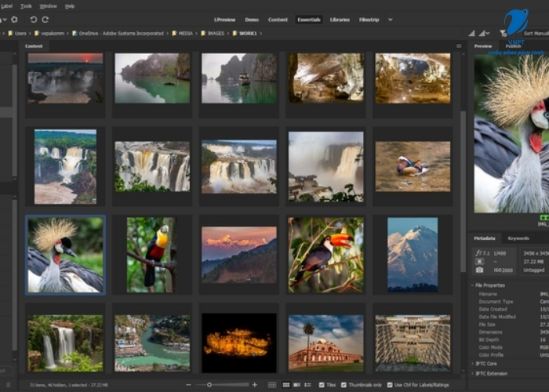Navigate to OneDrive - Adobe Systems Incorporated path

pyautogui.click(x=121, y=33)
